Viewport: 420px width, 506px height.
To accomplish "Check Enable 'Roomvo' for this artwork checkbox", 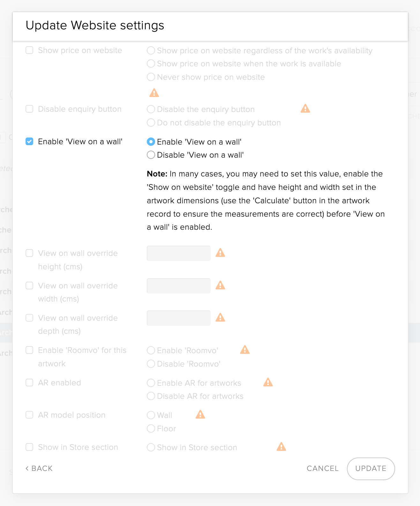I will pyautogui.click(x=29, y=350).
